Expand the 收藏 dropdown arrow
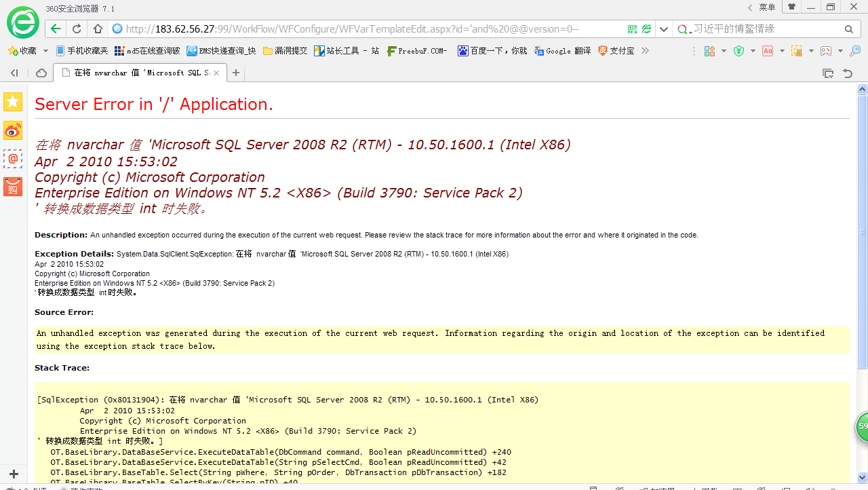868x490 pixels. coord(46,51)
